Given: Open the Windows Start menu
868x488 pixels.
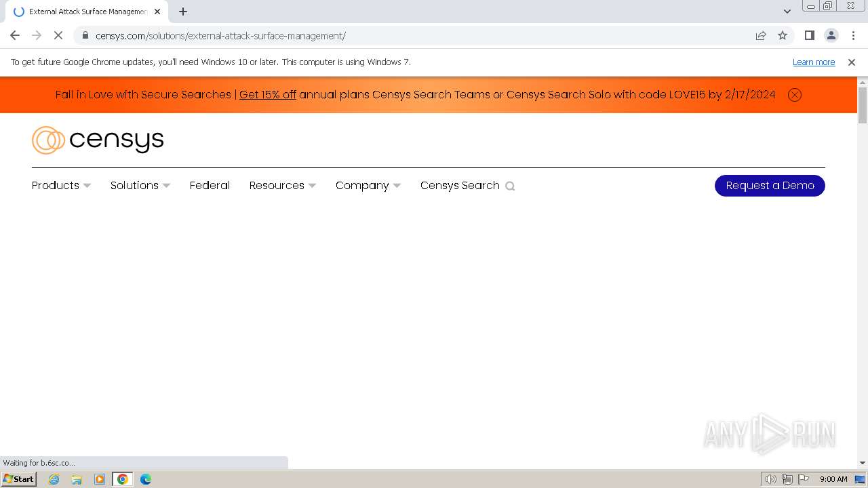Looking at the screenshot, I should click(19, 479).
